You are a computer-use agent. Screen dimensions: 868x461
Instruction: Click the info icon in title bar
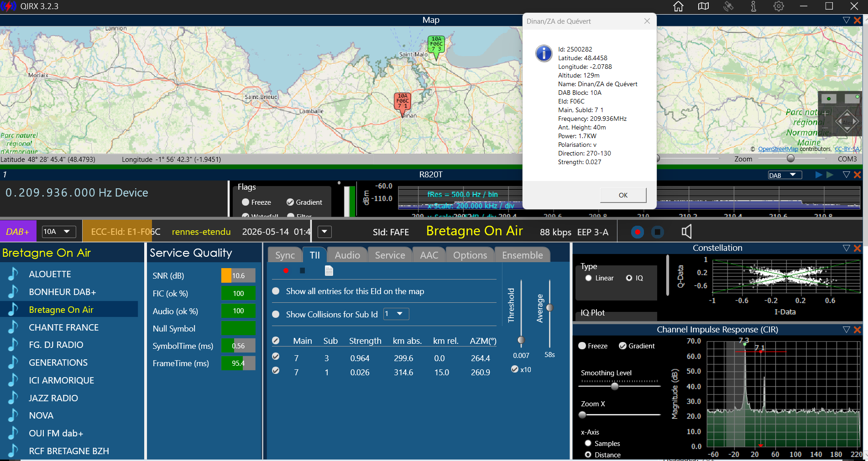tap(753, 6)
